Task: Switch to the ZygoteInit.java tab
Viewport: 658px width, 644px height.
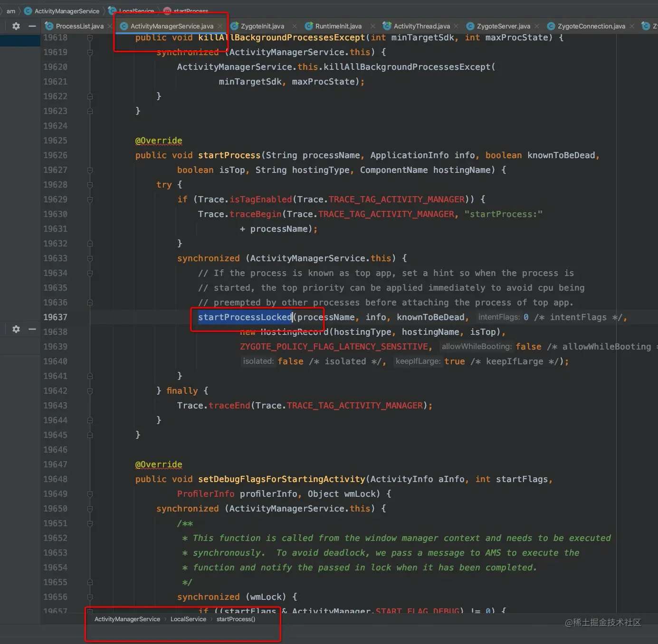Action: (263, 26)
